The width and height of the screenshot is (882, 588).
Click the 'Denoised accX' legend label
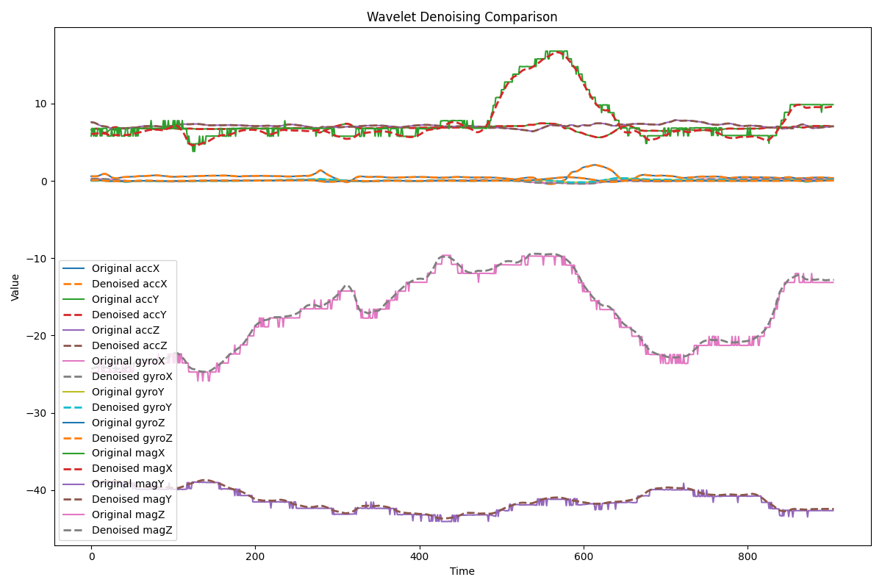point(129,284)
